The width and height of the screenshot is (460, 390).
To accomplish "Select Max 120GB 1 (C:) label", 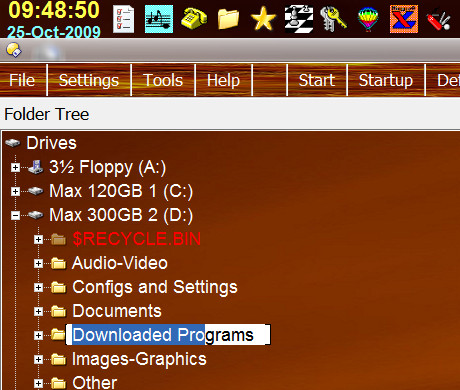I will (121, 191).
